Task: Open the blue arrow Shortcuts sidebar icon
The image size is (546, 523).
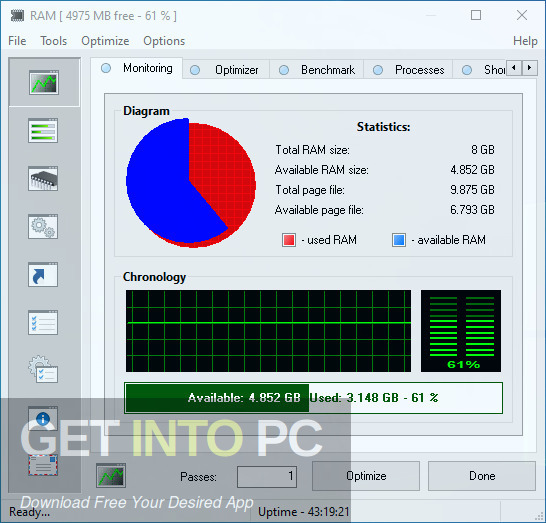Action: 43,274
